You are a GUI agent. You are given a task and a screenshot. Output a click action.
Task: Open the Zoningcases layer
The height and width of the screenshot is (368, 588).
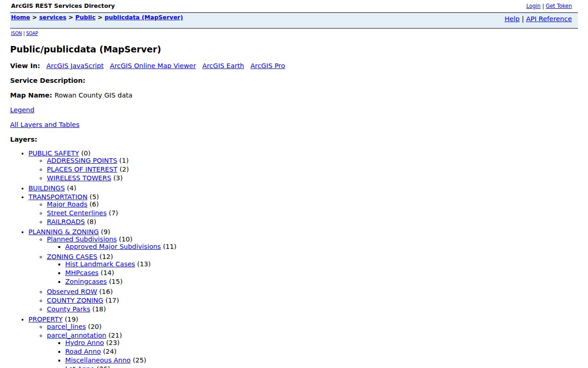coord(86,282)
